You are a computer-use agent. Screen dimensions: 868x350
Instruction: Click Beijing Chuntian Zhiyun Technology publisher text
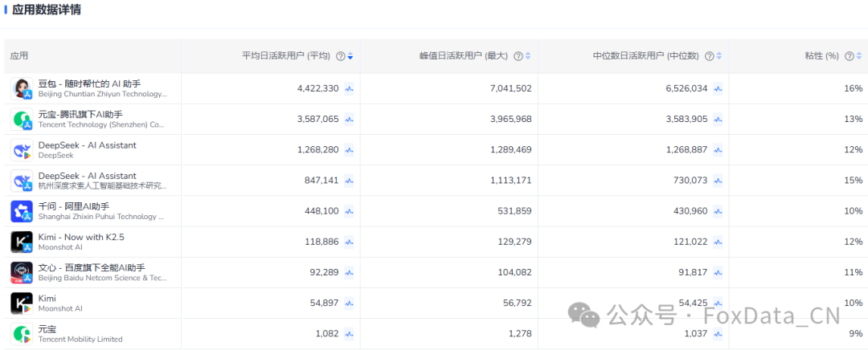point(102,94)
